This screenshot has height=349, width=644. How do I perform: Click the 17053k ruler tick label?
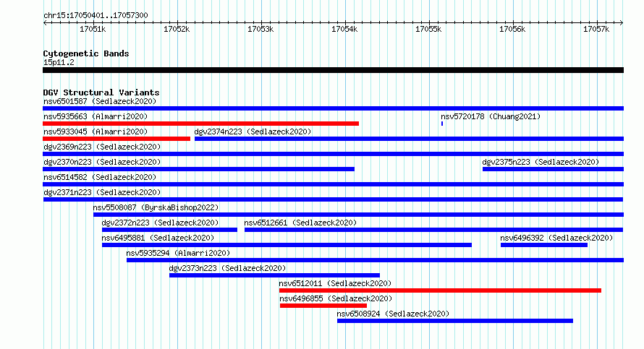(260, 29)
